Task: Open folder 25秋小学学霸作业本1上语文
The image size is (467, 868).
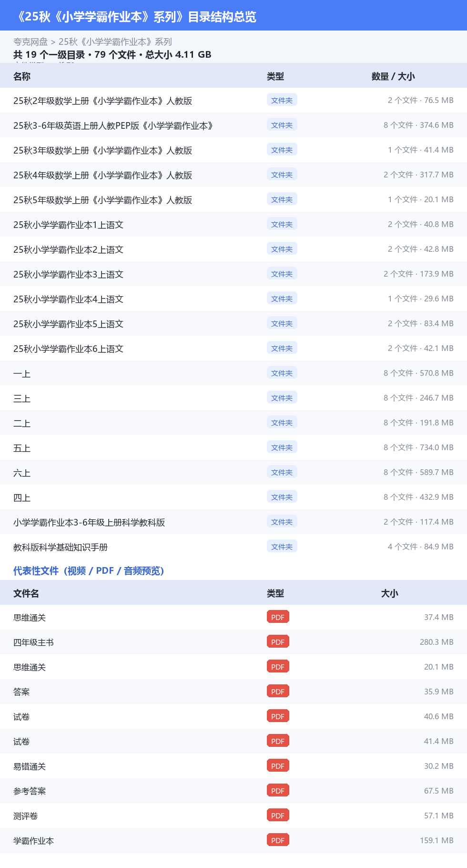Action: (68, 225)
